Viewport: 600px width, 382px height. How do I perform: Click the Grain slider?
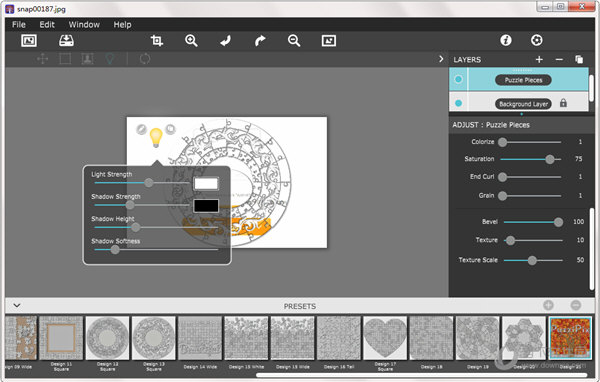click(x=531, y=196)
